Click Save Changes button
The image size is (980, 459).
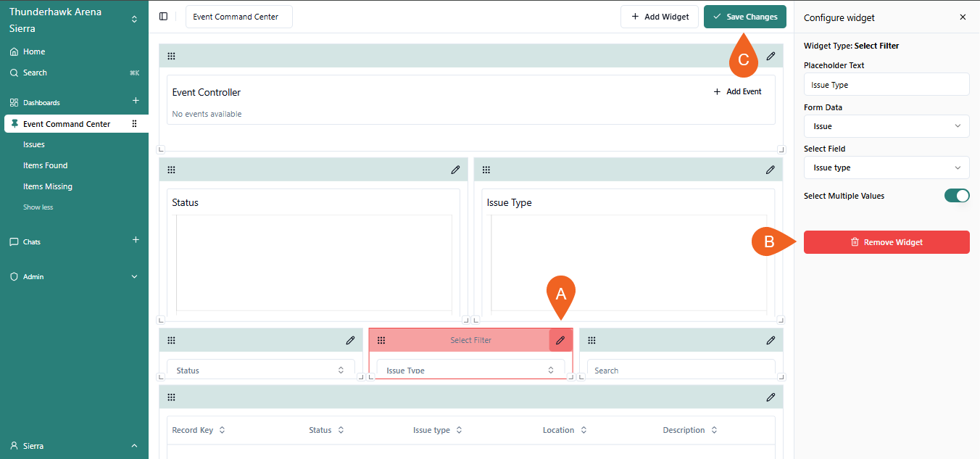[x=744, y=17]
